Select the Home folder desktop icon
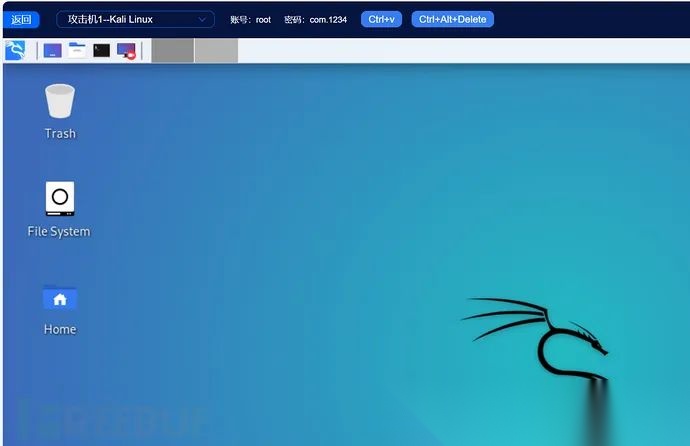Viewport: 690px width, 446px height. 60,298
